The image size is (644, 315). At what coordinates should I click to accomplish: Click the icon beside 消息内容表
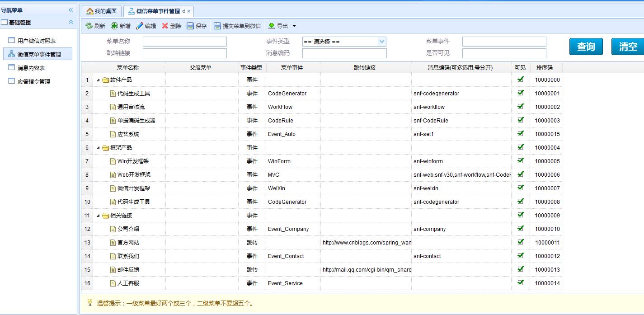tap(12, 67)
